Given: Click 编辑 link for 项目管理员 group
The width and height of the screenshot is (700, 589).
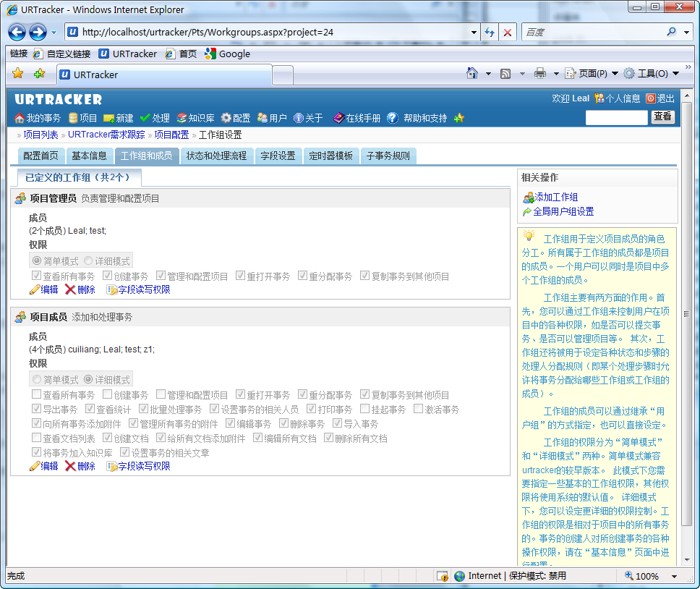Looking at the screenshot, I should pos(49,290).
